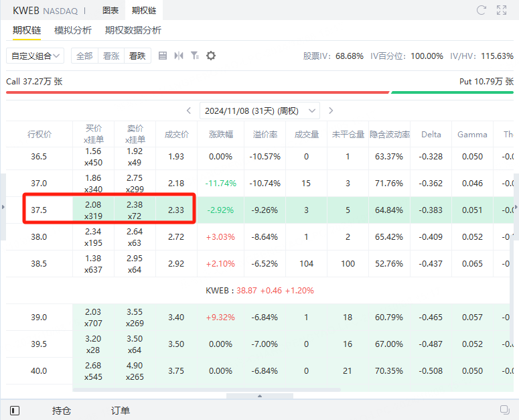Toggle bottom panel layout icon

(x=15, y=411)
